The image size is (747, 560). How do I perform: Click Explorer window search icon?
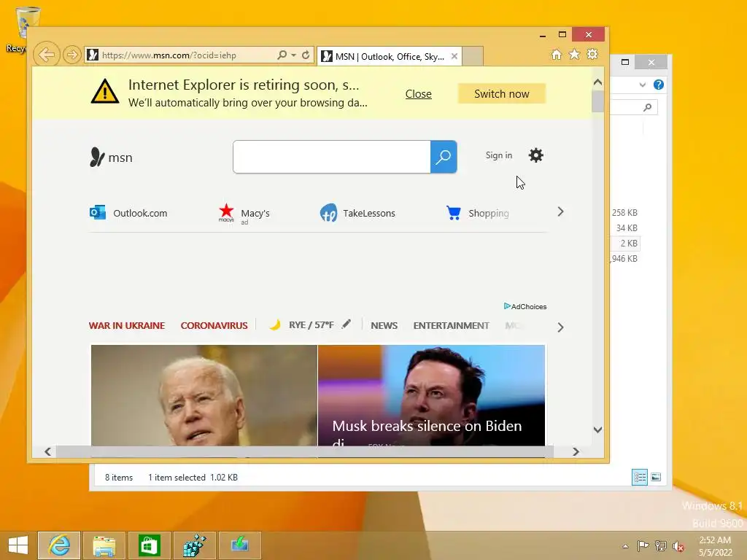point(648,107)
